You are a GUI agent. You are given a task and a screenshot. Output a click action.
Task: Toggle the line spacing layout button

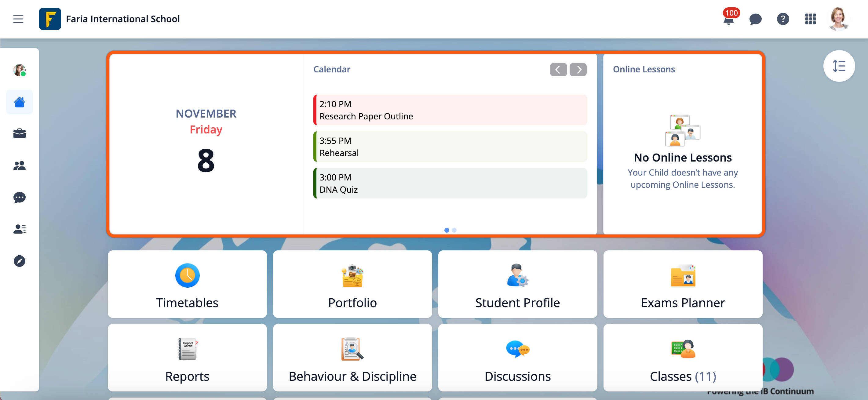(839, 66)
